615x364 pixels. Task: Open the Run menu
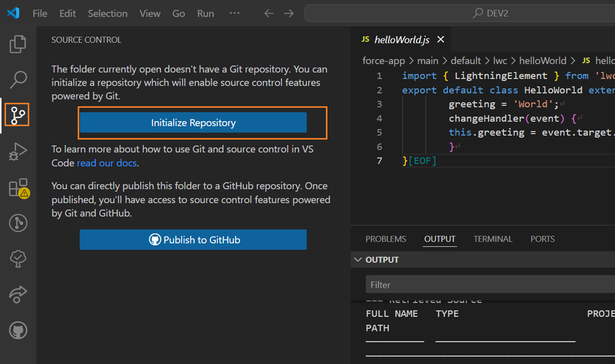click(205, 13)
